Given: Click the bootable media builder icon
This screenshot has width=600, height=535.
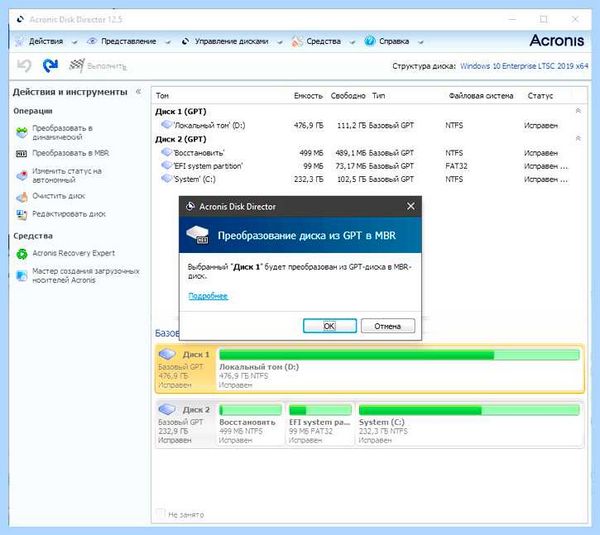Looking at the screenshot, I should [x=22, y=276].
